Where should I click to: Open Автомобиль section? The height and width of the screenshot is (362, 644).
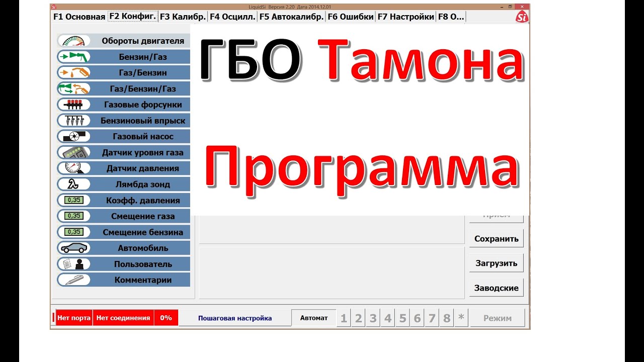(x=123, y=248)
